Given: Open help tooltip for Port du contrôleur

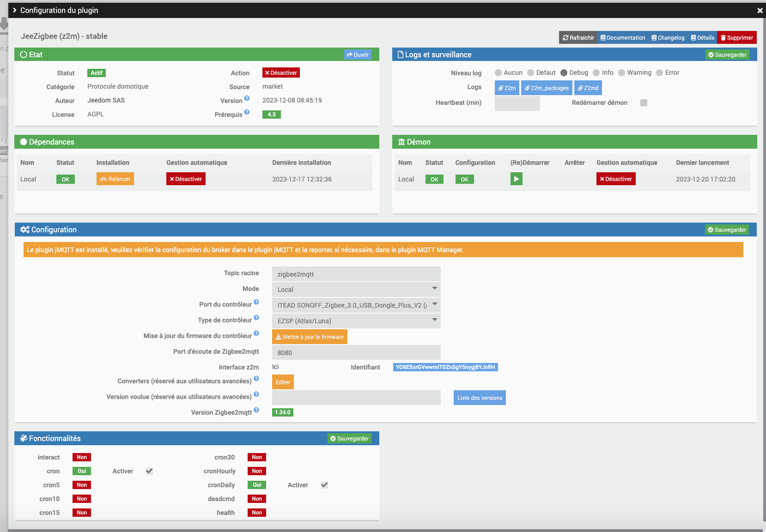Looking at the screenshot, I should coord(256,302).
